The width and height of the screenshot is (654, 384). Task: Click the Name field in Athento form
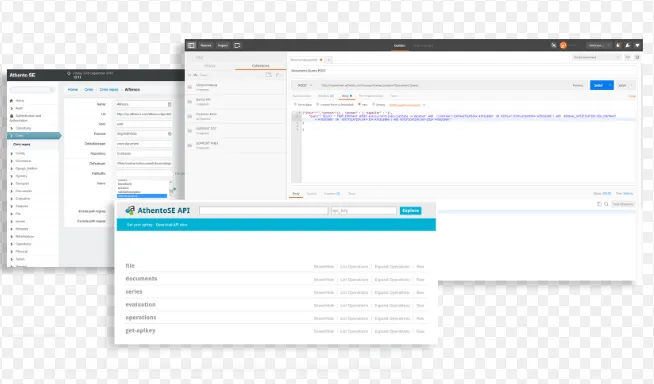(144, 104)
